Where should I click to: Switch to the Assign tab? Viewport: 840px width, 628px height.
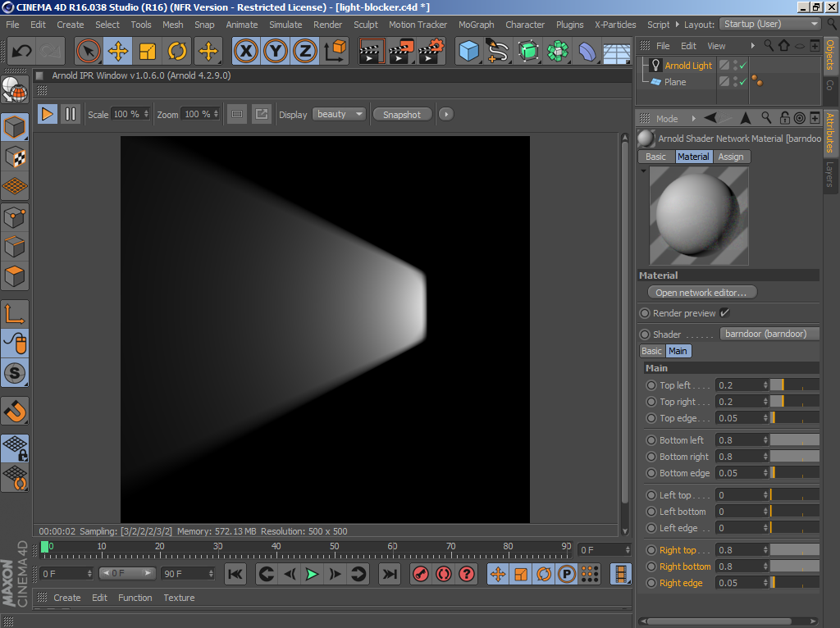(x=730, y=157)
